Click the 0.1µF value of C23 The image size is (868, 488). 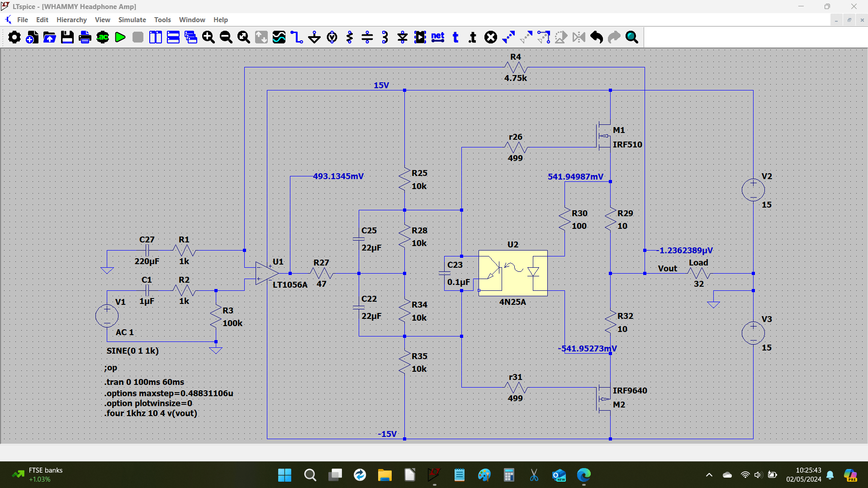pos(459,282)
